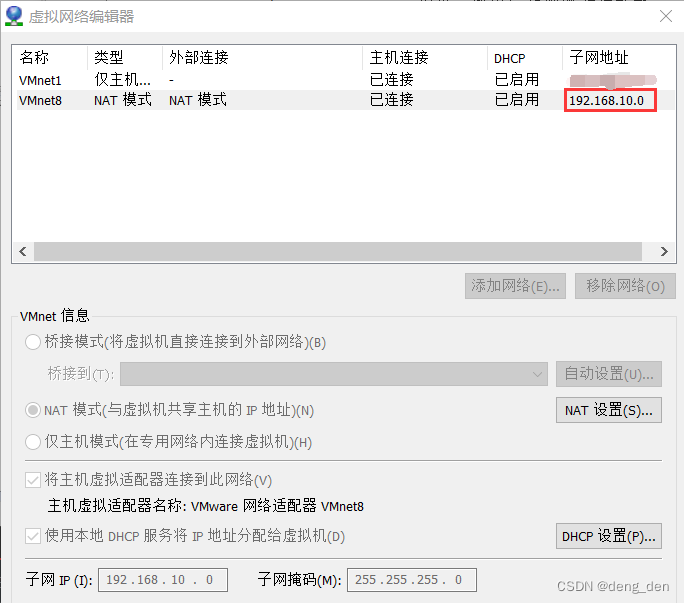
Task: Toggle 将主机虚拟适配器连接到此网络 checkbox
Action: [33, 480]
